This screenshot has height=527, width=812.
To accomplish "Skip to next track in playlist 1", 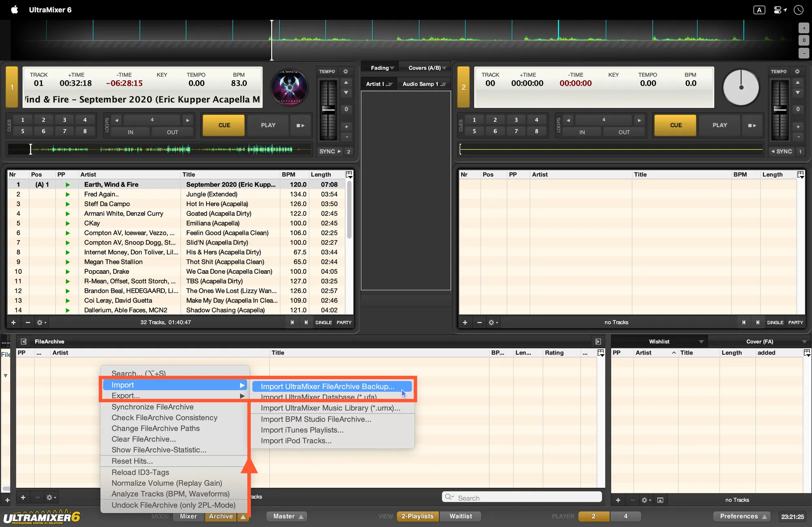I will pyautogui.click(x=306, y=323).
